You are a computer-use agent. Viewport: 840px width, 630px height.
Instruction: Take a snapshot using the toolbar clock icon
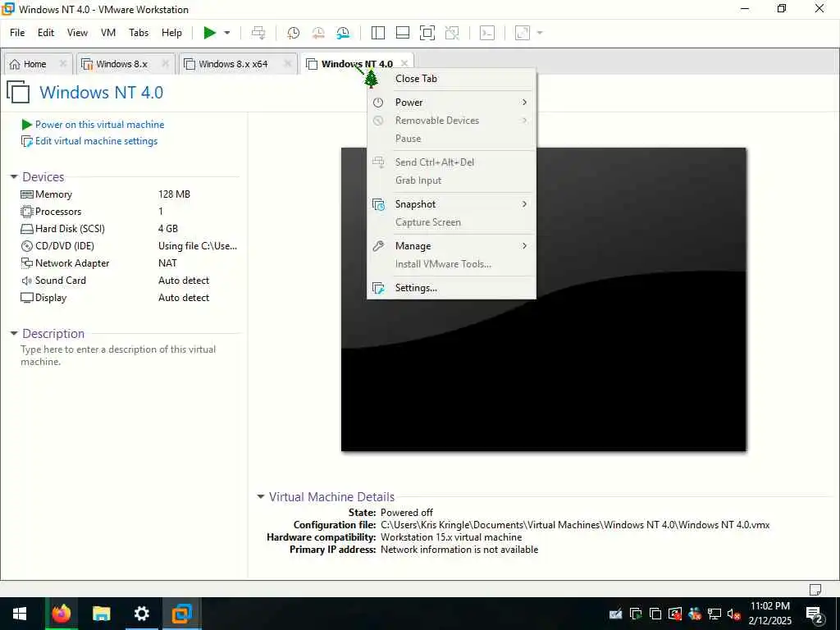[x=293, y=33]
